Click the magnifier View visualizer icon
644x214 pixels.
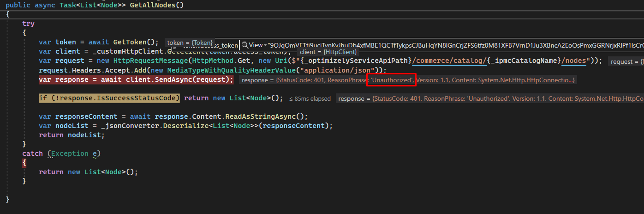(245, 45)
